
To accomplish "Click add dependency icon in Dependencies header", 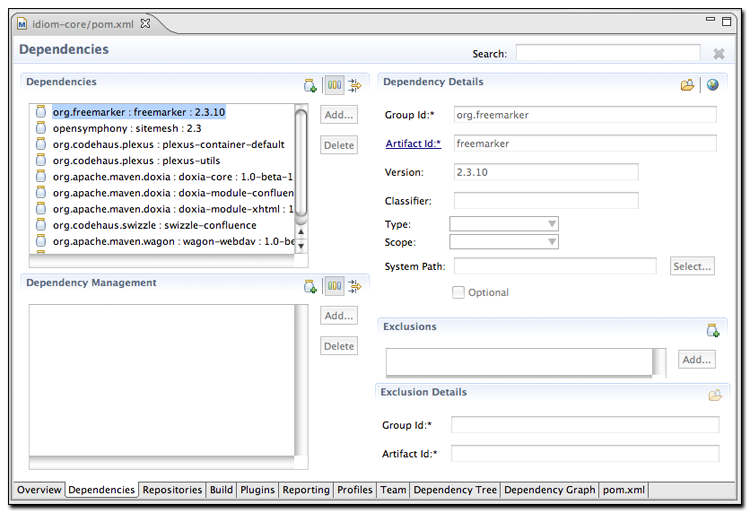I will point(310,86).
